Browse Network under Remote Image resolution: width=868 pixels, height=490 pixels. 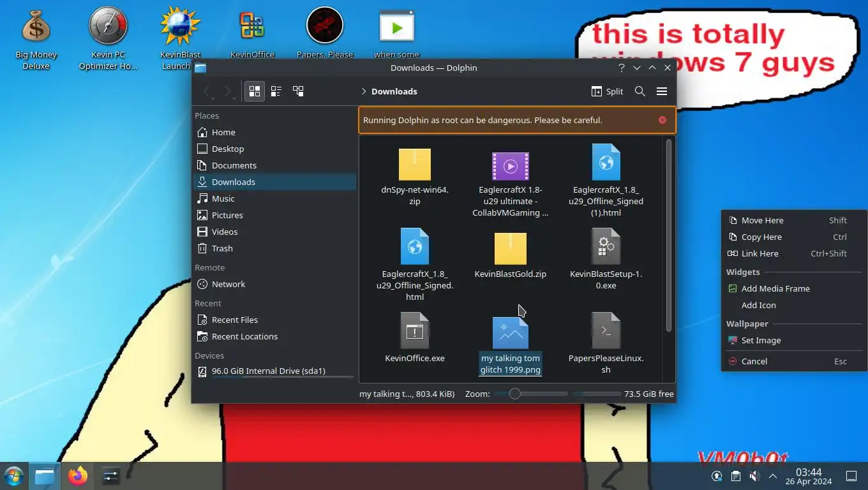pos(274,284)
